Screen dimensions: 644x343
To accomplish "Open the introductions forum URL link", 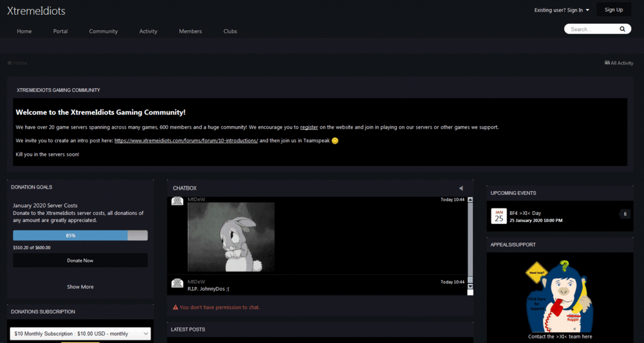I will point(186,140).
